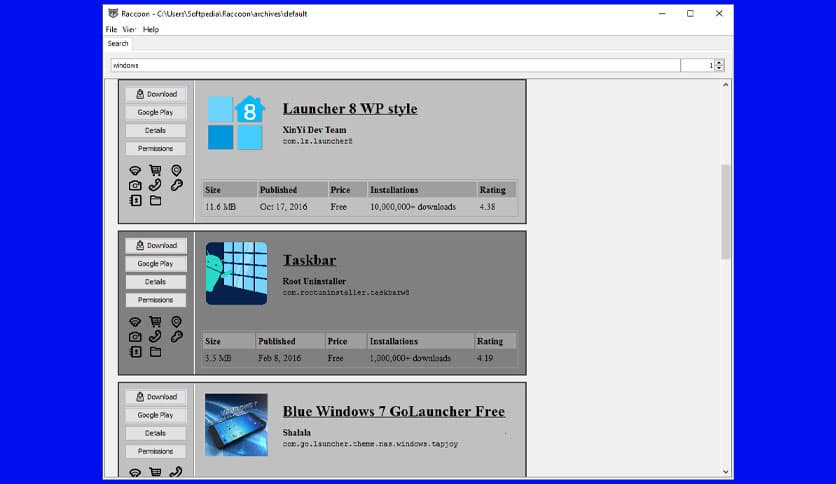836x484 pixels.
Task: Show Details for Taskbar app
Action: (156, 281)
